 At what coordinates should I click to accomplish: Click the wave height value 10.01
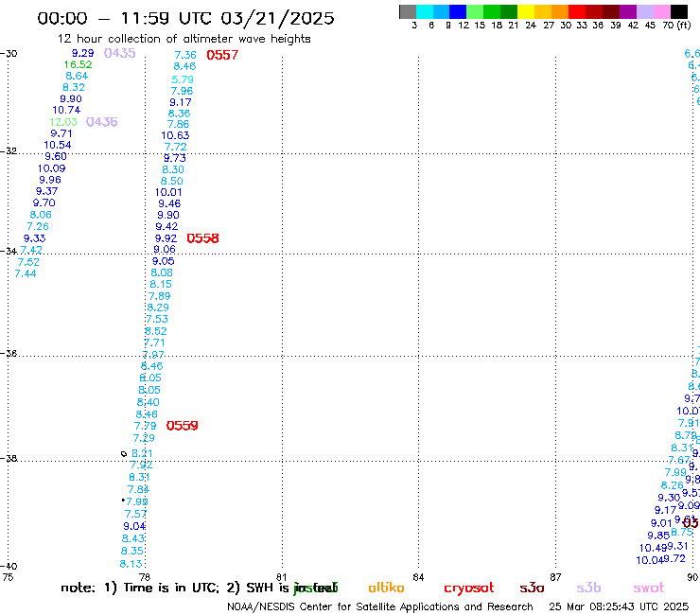tap(168, 192)
